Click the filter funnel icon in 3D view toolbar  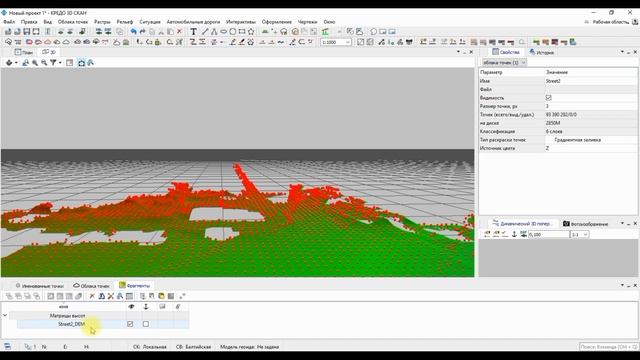pyautogui.click(x=53, y=62)
